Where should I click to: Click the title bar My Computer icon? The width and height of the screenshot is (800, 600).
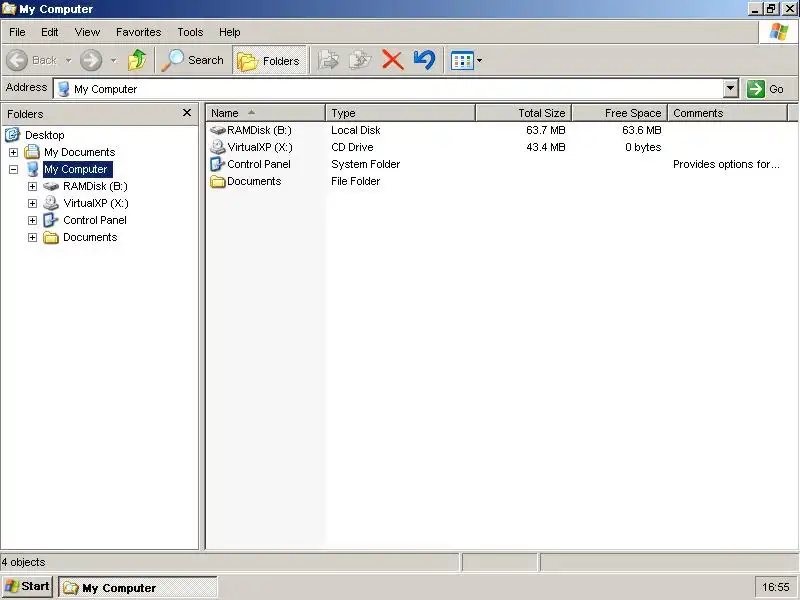(9, 9)
